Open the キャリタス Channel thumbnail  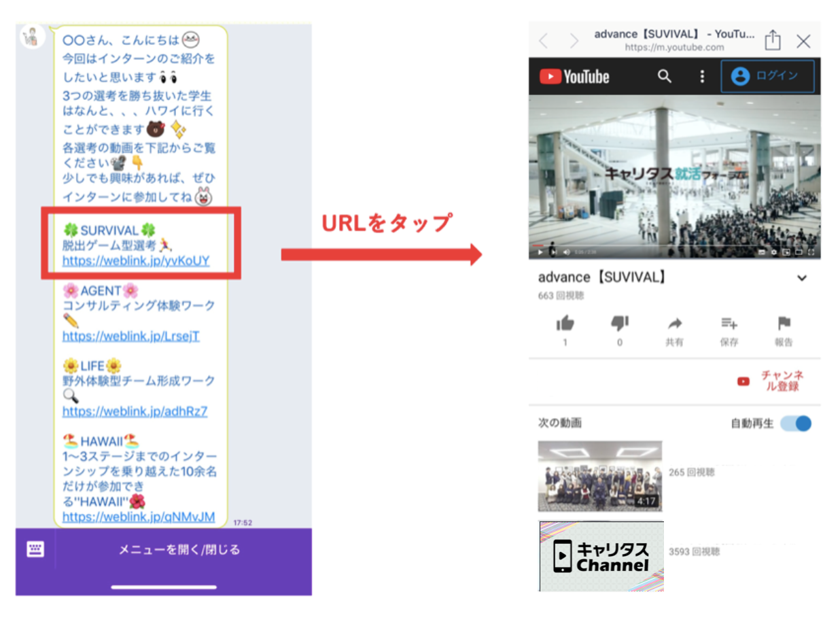pyautogui.click(x=601, y=556)
